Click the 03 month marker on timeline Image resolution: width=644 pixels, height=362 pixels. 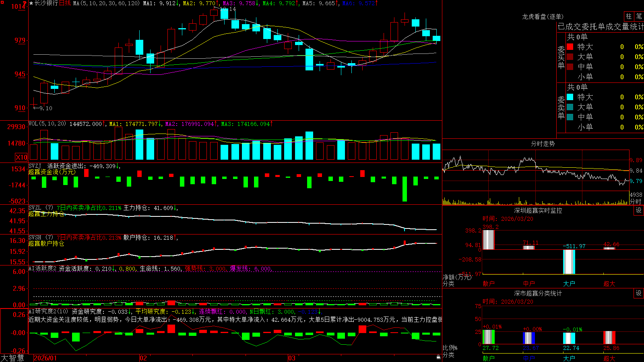(292, 358)
